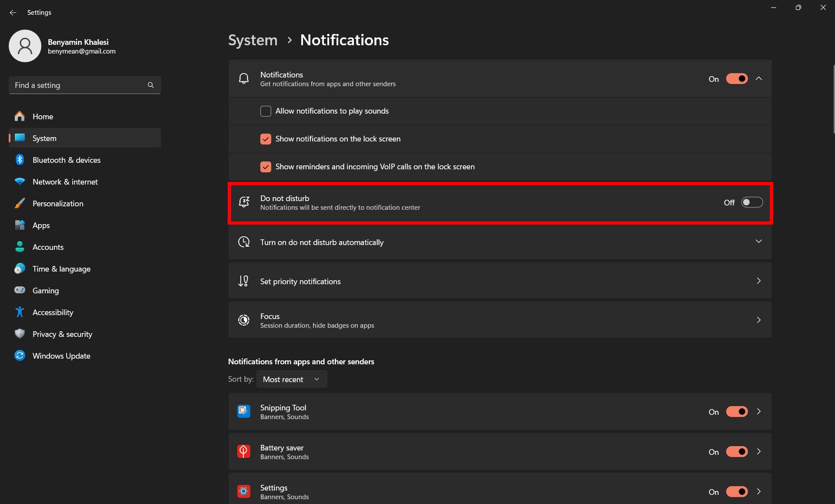Viewport: 835px width, 504px height.
Task: Open Bluetooth & devices settings
Action: (66, 160)
